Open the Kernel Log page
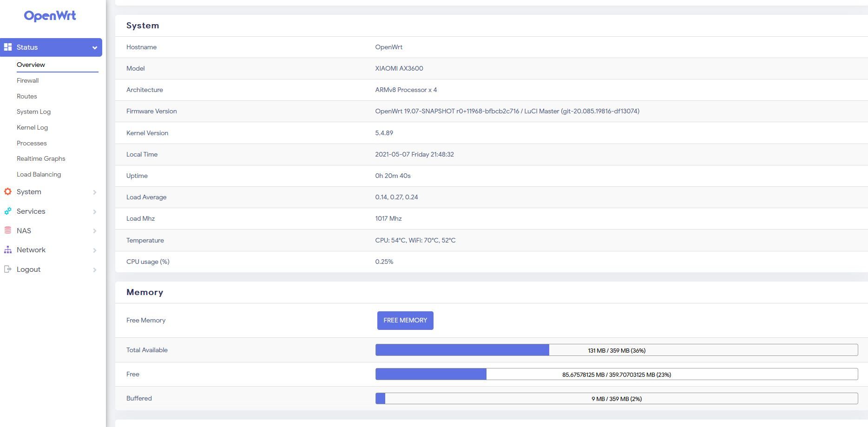 tap(32, 127)
